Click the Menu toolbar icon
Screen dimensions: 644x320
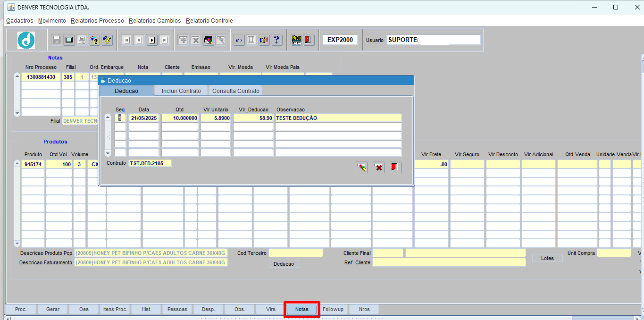coord(296,40)
